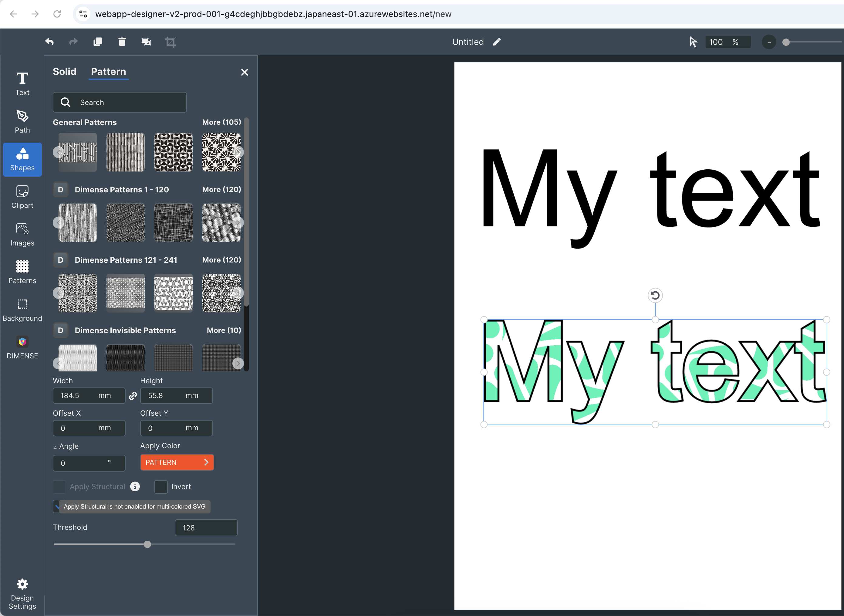Open the Clipart panel
The width and height of the screenshot is (844, 616).
click(x=22, y=197)
